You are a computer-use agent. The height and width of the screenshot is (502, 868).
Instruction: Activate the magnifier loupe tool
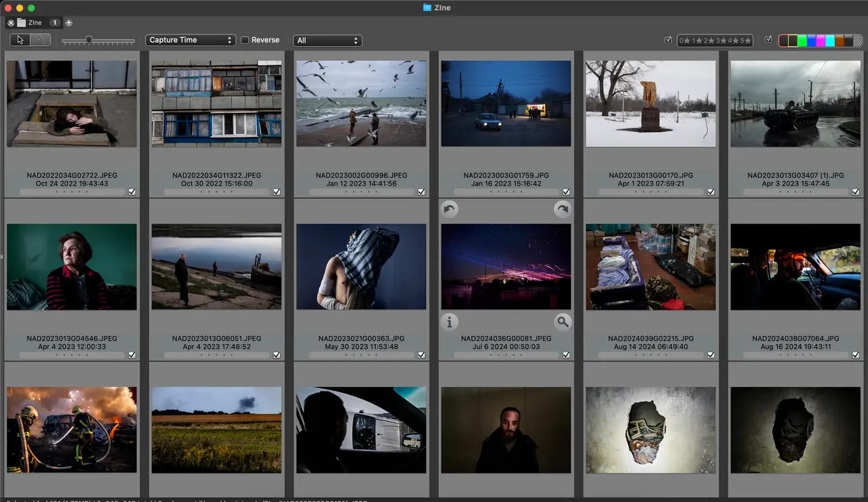(40, 40)
